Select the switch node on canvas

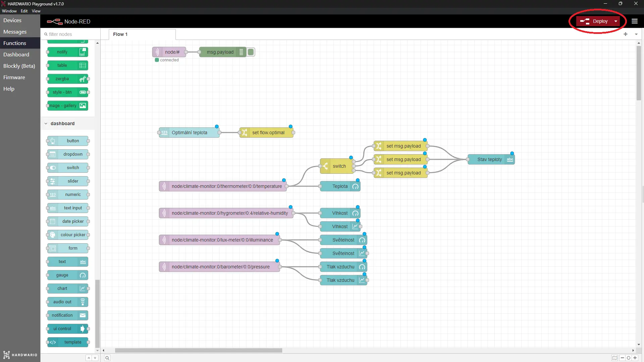click(x=337, y=166)
